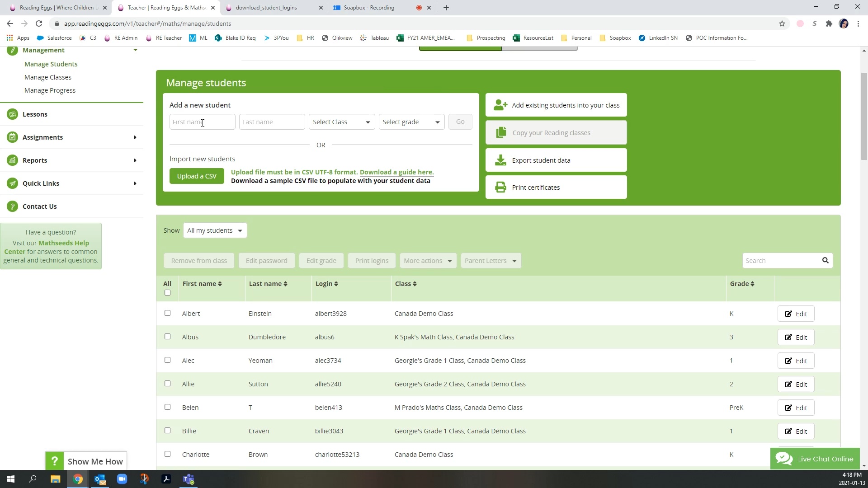Follow the Download a sample CSV file link
Image resolution: width=868 pixels, height=488 pixels.
point(274,181)
